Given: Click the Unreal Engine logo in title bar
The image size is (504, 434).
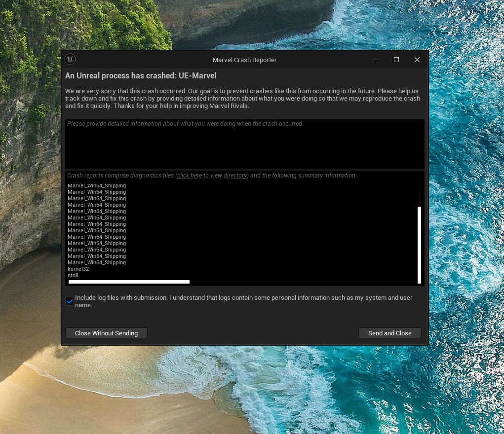Looking at the screenshot, I should click(70, 60).
